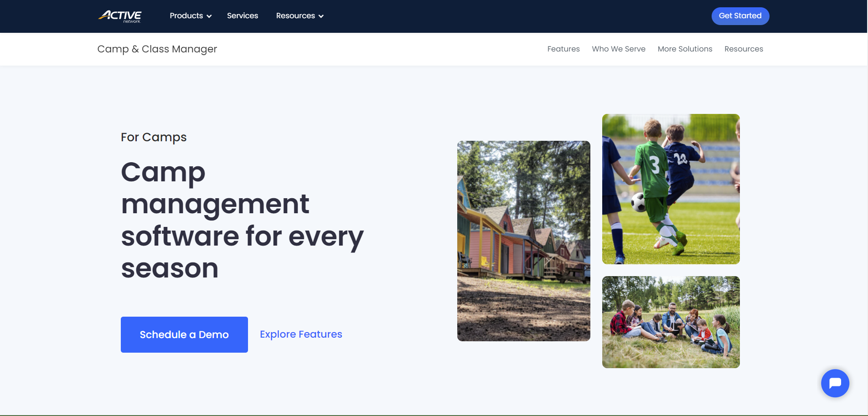Screen dimensions: 868x416
Task: Click the outdoor group reading photo
Action: [671, 322]
